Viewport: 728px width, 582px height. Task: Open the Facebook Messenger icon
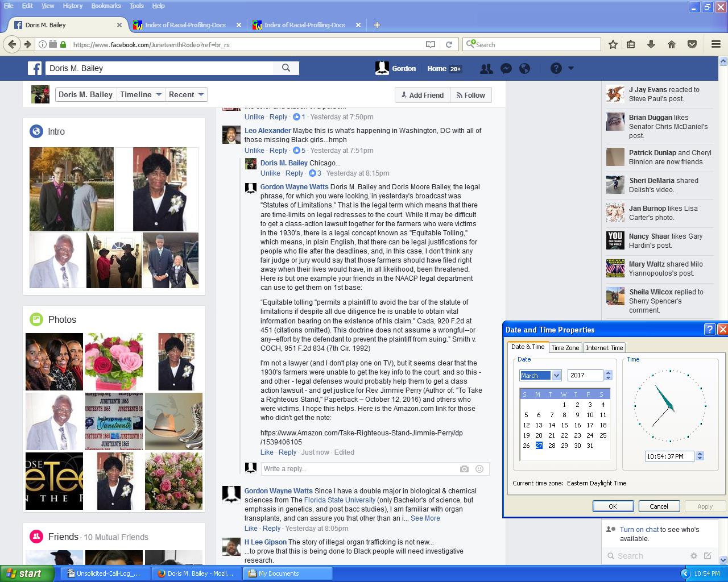tap(506, 69)
